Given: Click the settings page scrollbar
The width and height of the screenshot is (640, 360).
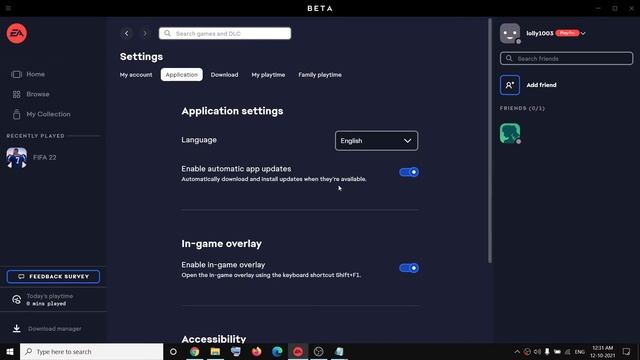Looking at the screenshot, I should [490, 140].
